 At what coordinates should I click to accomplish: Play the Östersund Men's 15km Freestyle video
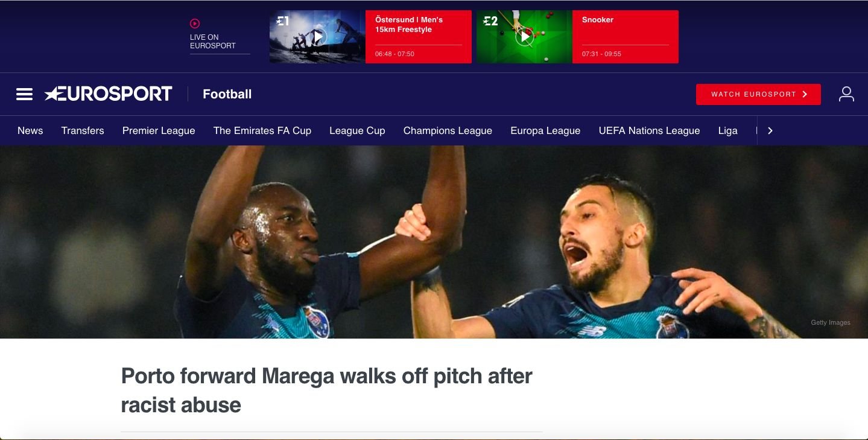(318, 37)
